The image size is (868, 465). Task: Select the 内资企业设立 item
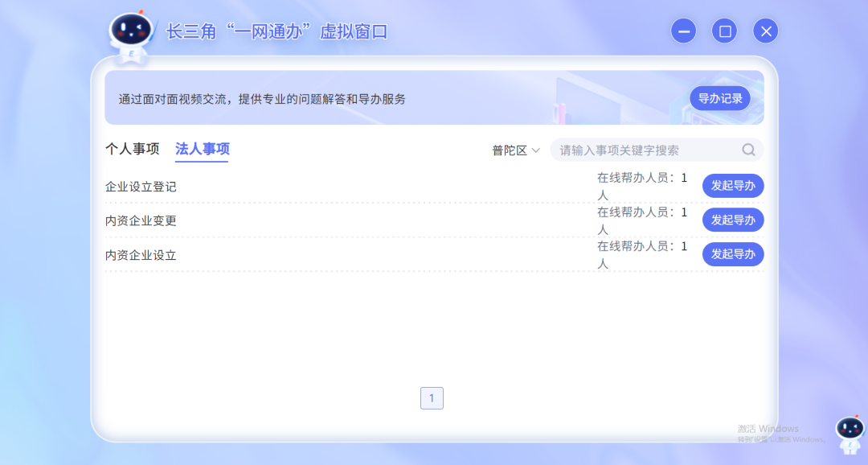click(x=141, y=255)
